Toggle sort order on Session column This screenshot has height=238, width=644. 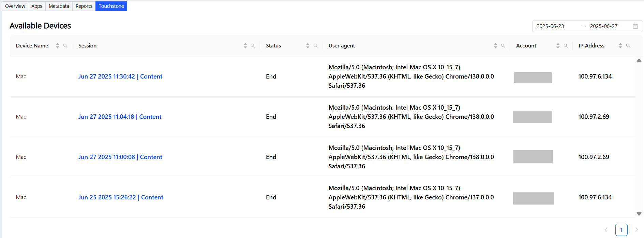[245, 46]
